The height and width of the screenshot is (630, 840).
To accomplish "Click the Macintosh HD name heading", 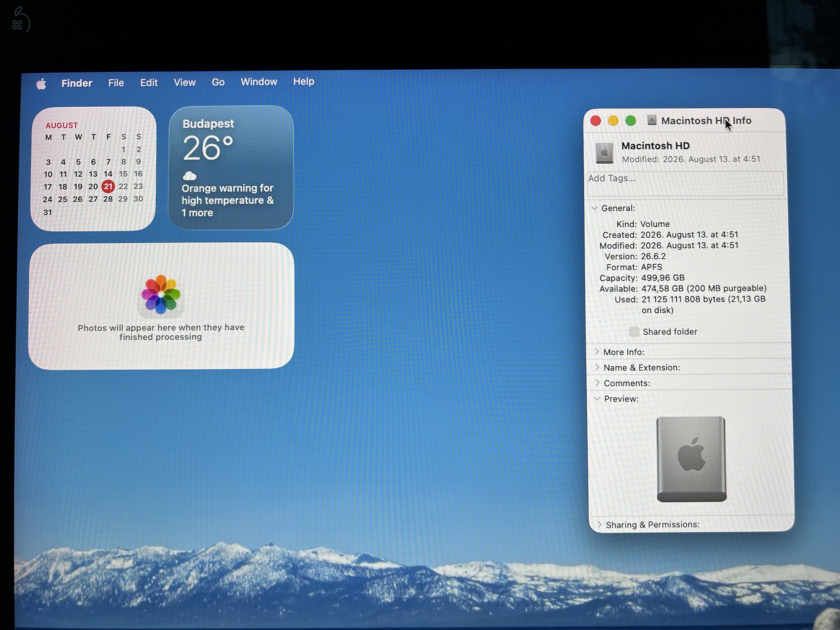I will click(656, 146).
